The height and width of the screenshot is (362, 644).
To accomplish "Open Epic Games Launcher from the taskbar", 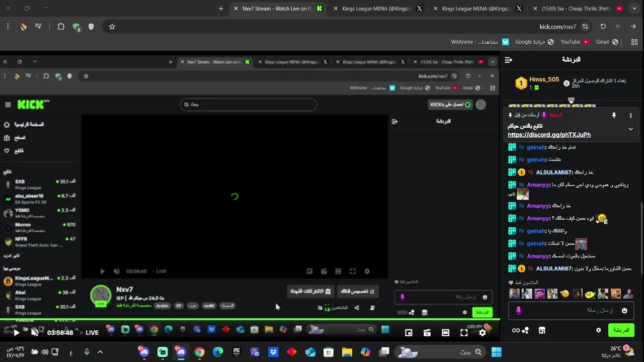I will point(236,352).
